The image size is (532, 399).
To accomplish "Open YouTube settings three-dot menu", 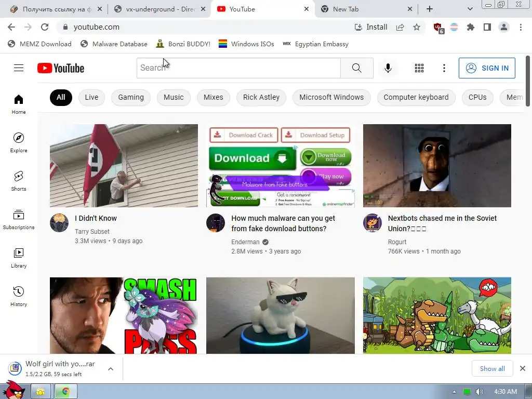I will coord(444,68).
